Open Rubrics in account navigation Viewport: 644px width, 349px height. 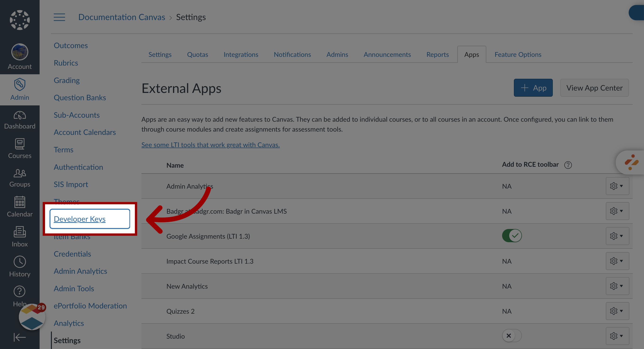(x=66, y=63)
